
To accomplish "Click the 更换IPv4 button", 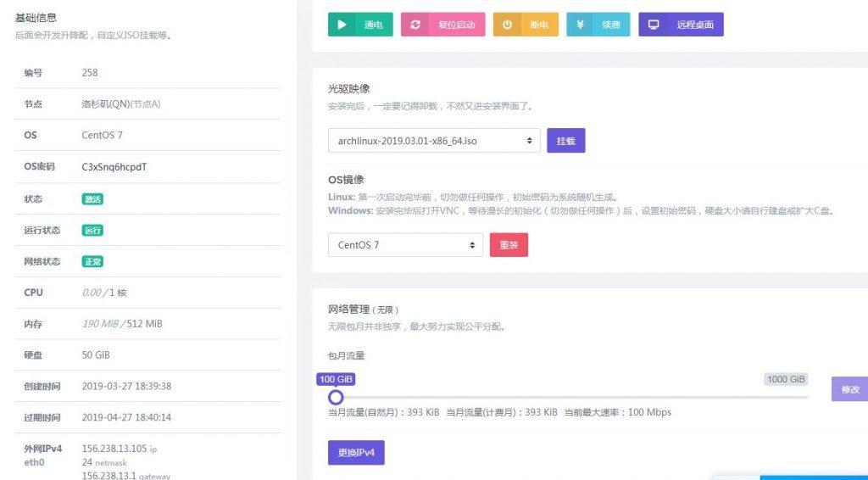I will click(356, 452).
